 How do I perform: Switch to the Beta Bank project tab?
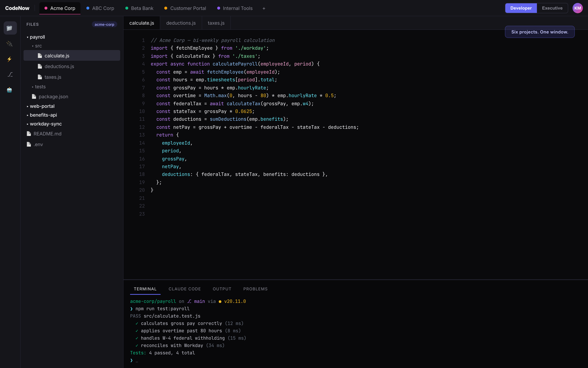coord(139,8)
